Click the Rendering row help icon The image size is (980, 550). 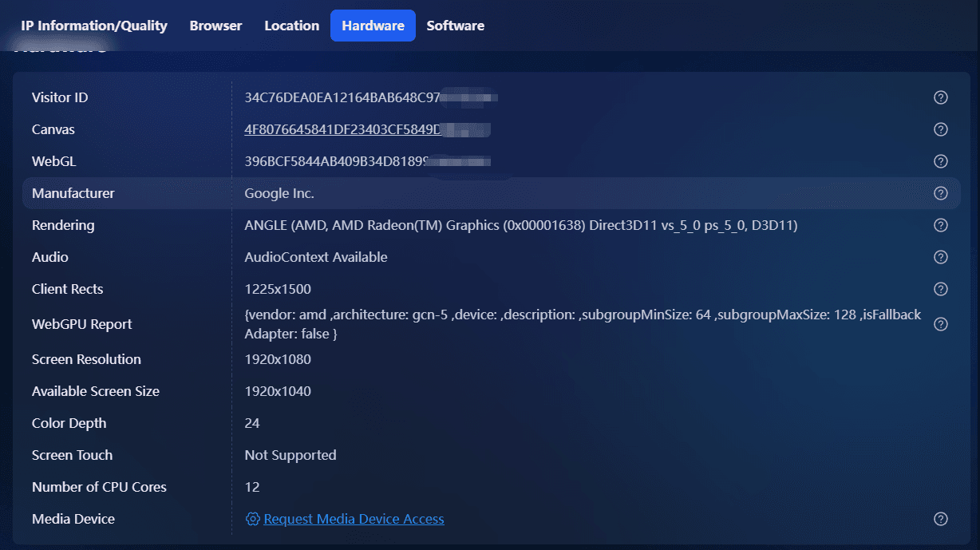click(x=941, y=225)
